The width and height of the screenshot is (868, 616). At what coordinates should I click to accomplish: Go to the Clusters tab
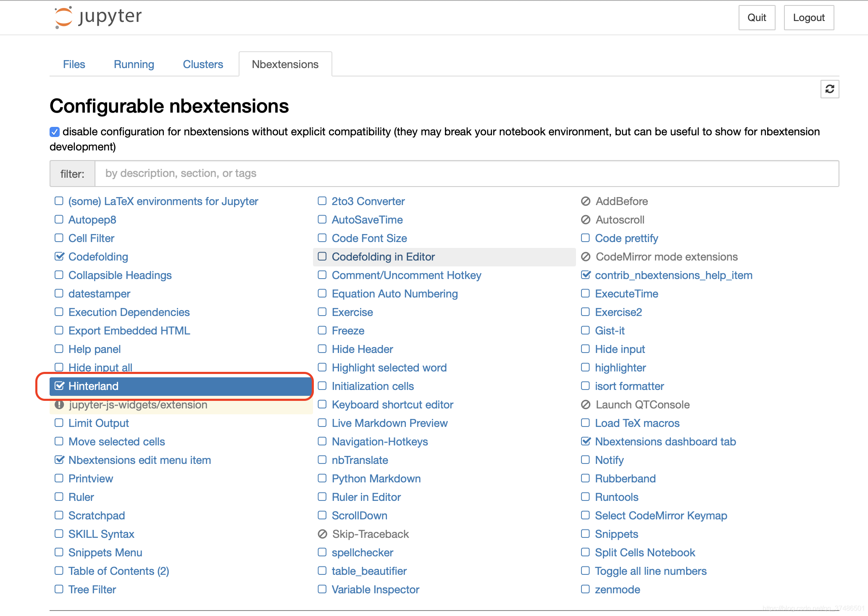(203, 64)
